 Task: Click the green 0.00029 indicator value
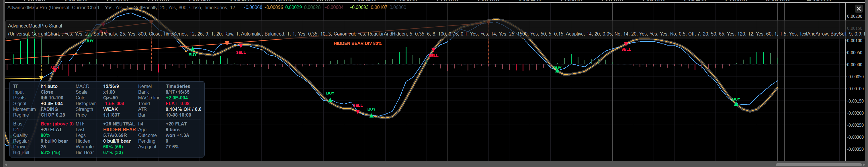pos(294,7)
